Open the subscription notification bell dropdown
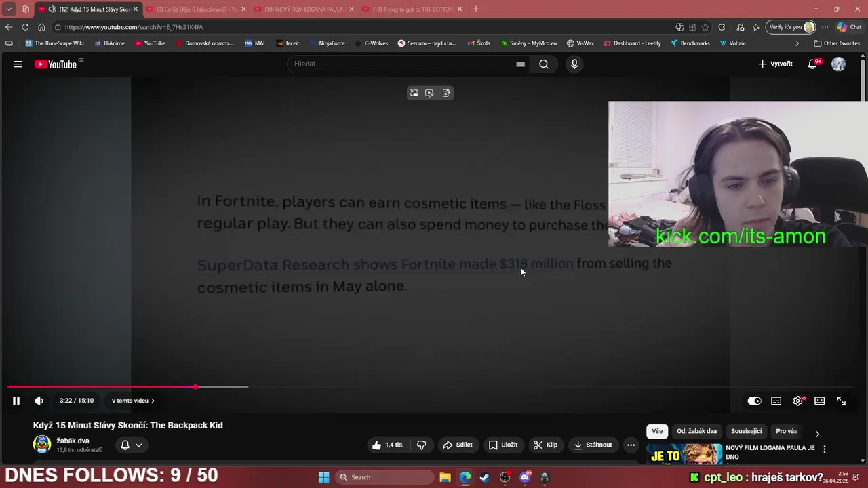Image resolution: width=868 pixels, height=488 pixels. 131,445
